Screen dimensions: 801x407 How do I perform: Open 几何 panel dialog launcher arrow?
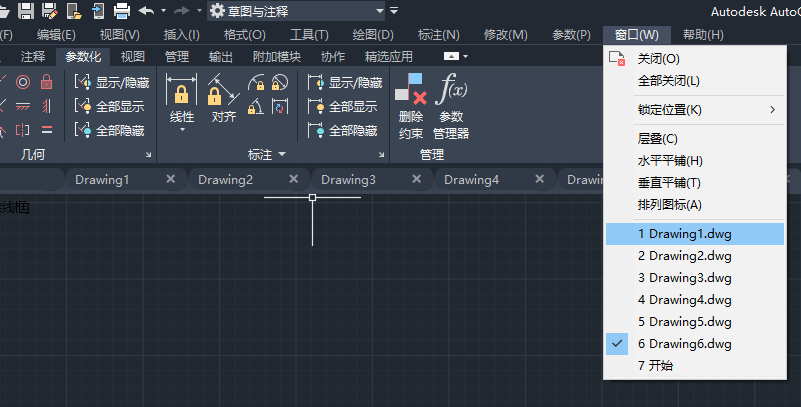(148, 154)
